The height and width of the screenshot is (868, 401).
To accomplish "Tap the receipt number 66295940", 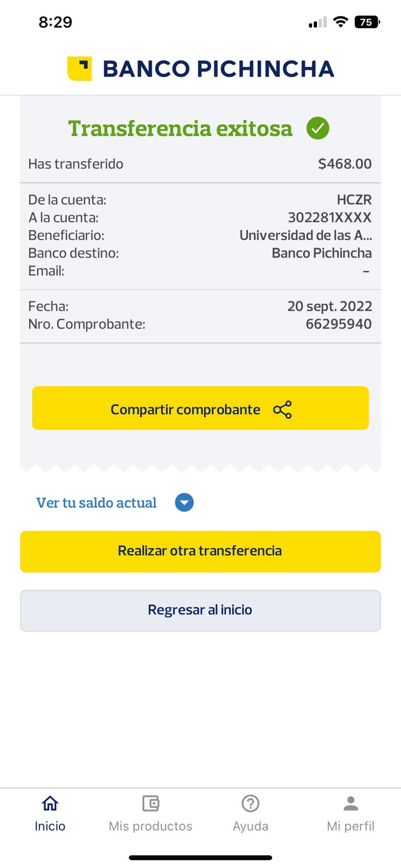I will 339,324.
